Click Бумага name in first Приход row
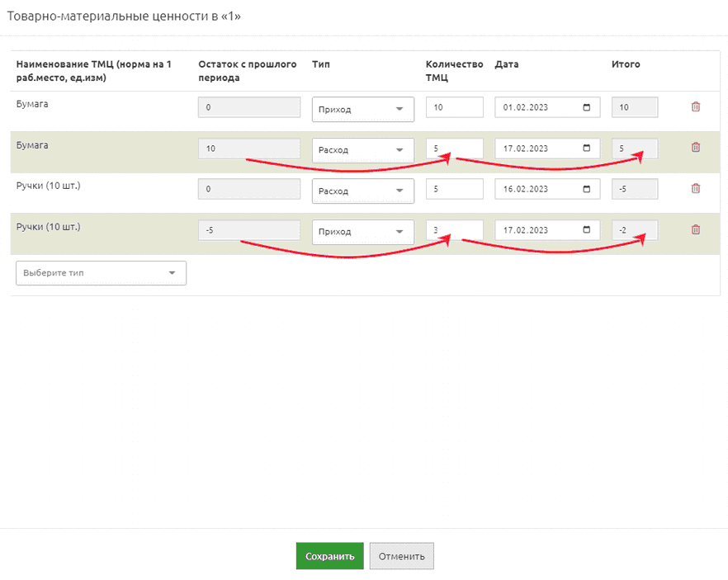The width and height of the screenshot is (728, 580). pos(32,104)
